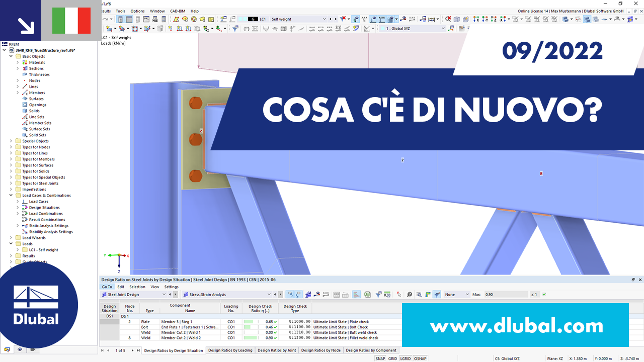Click the Design Situations icon in navigator
Viewport: 644px width, 362px height.
[25, 208]
